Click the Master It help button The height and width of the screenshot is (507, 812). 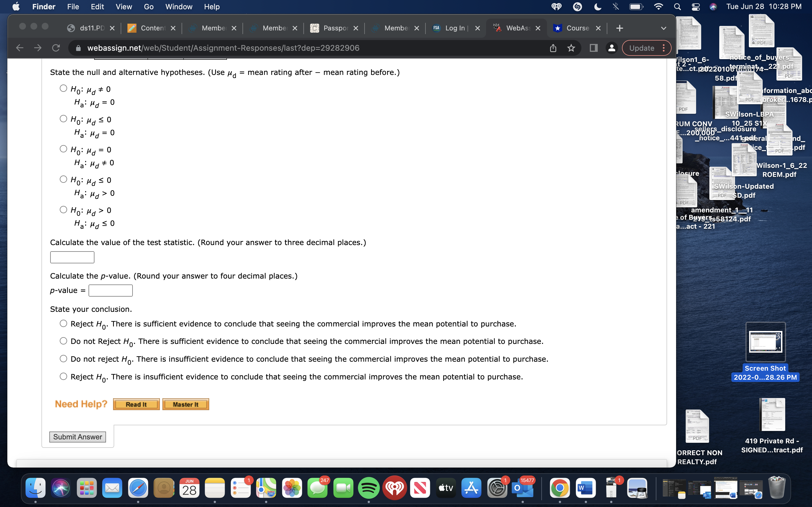point(186,404)
